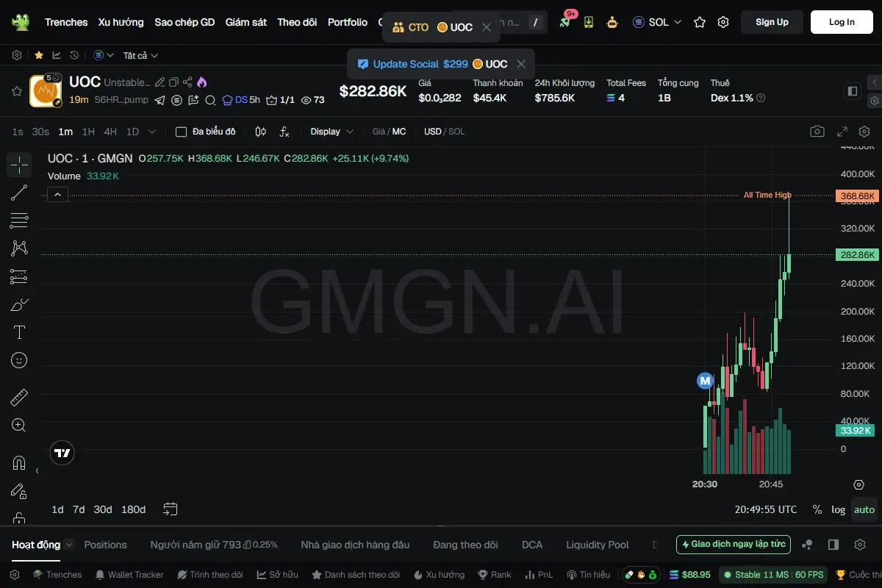Viewport: 882px width, 588px height.
Task: Toggle auto scale on price axis
Action: click(x=864, y=509)
